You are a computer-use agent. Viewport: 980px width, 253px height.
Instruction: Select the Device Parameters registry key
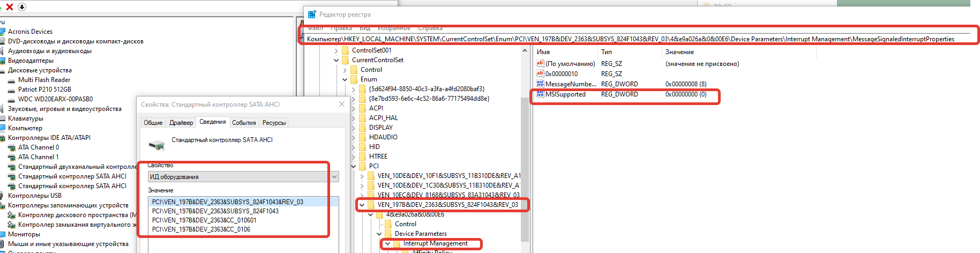click(420, 234)
